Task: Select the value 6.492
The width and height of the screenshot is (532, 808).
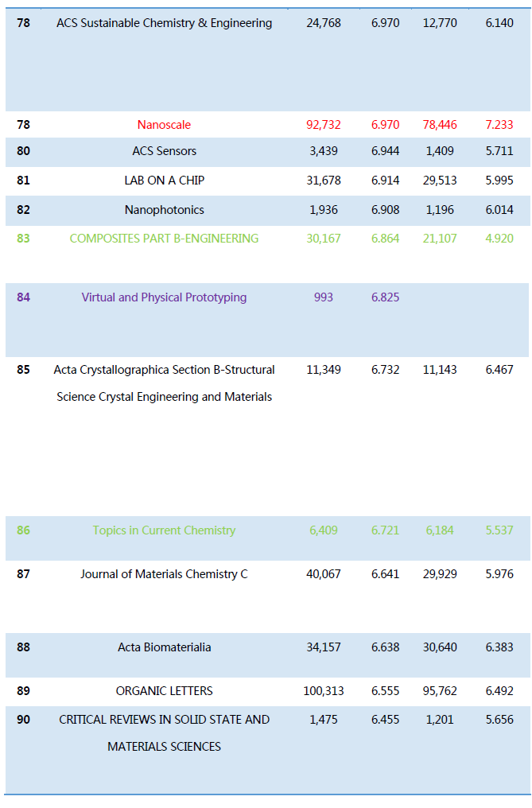Action: click(x=499, y=691)
